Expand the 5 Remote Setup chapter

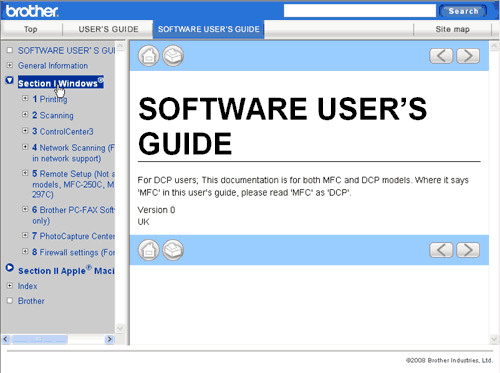[x=25, y=173]
